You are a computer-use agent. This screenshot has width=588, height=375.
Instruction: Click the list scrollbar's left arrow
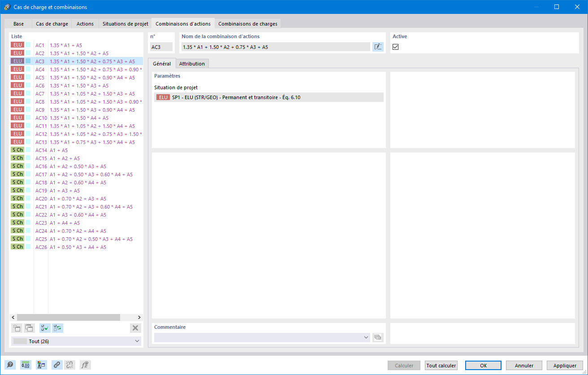tap(13, 317)
